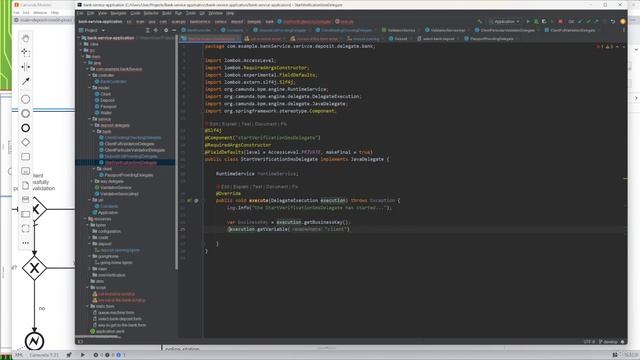
Task: Pick the group dashed shape in Camunda palette
Action: (x=25, y=228)
